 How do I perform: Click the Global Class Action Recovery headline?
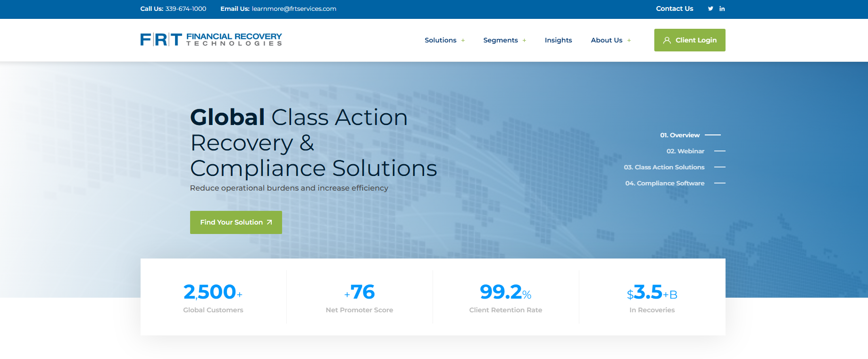pyautogui.click(x=314, y=142)
